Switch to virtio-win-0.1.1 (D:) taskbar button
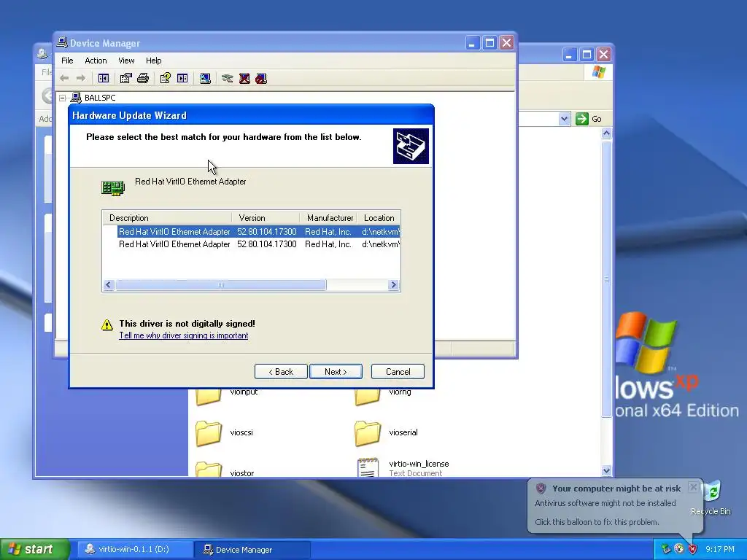This screenshot has height=560, width=747. pyautogui.click(x=134, y=549)
